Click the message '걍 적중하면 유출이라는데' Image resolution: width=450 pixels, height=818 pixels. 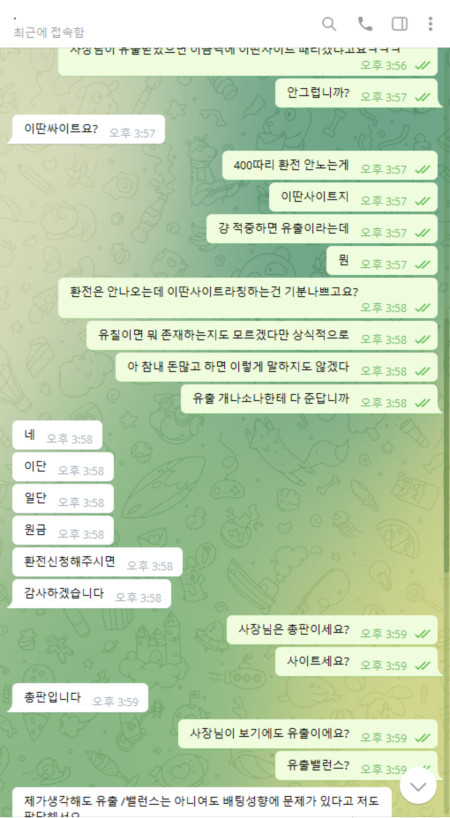[322, 229]
